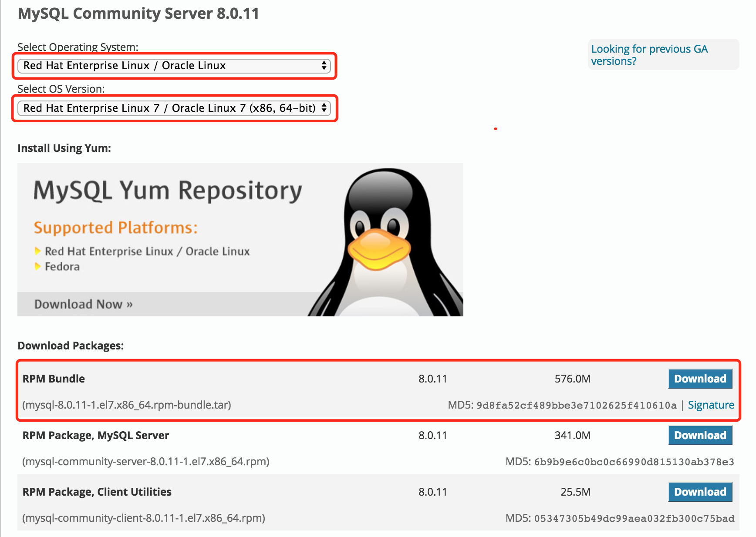This screenshot has height=537, width=756.
Task: Click MySQL Server row version 8.0.11
Action: click(x=433, y=435)
